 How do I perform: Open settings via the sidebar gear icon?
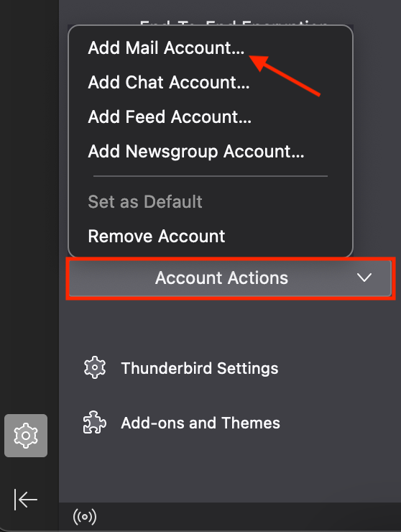click(26, 435)
